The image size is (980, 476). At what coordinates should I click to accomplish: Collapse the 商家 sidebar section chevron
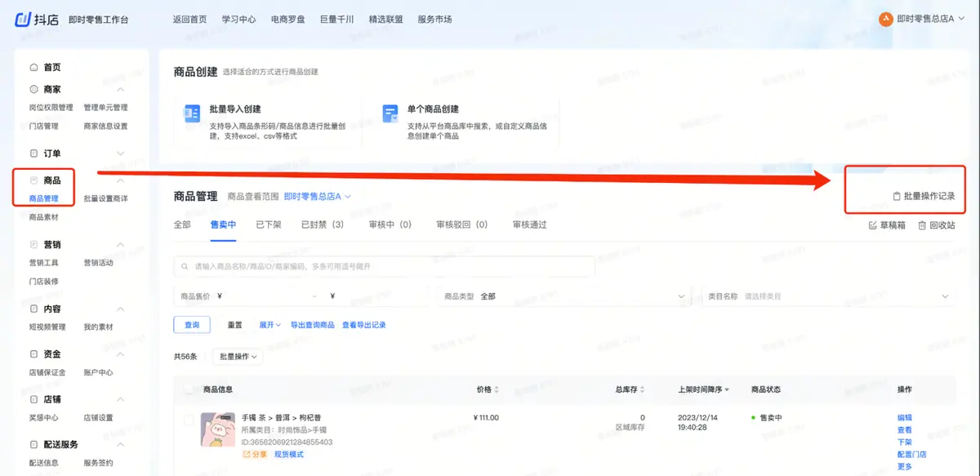point(121,89)
